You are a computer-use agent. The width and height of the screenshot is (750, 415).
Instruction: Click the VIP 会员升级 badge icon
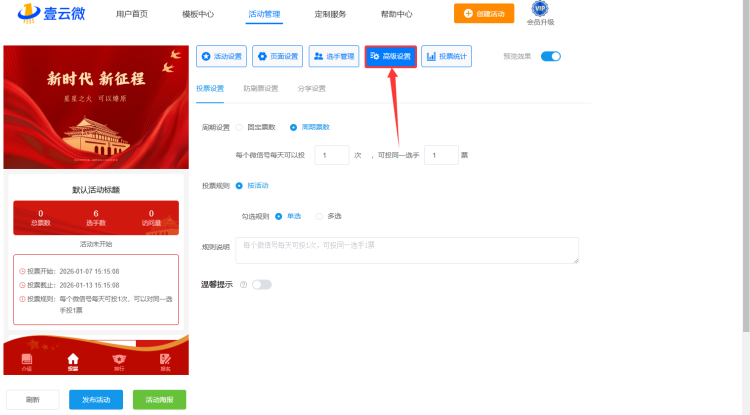[x=540, y=10]
